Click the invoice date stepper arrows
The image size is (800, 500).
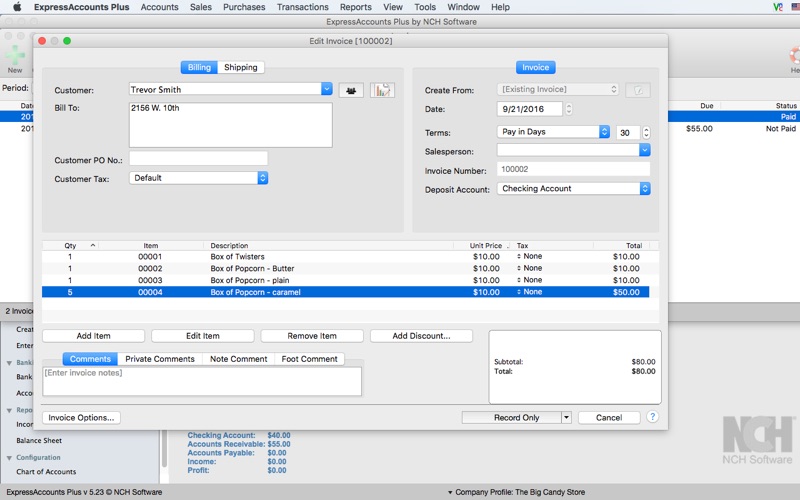coord(569,109)
